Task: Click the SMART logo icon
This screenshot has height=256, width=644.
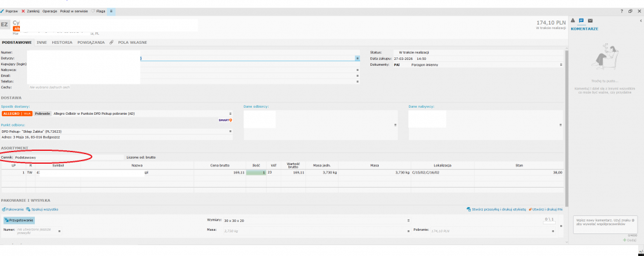Action: [x=225, y=120]
